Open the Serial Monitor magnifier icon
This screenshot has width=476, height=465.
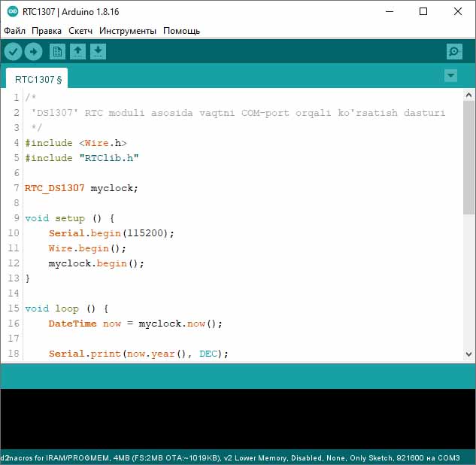pyautogui.click(x=453, y=51)
